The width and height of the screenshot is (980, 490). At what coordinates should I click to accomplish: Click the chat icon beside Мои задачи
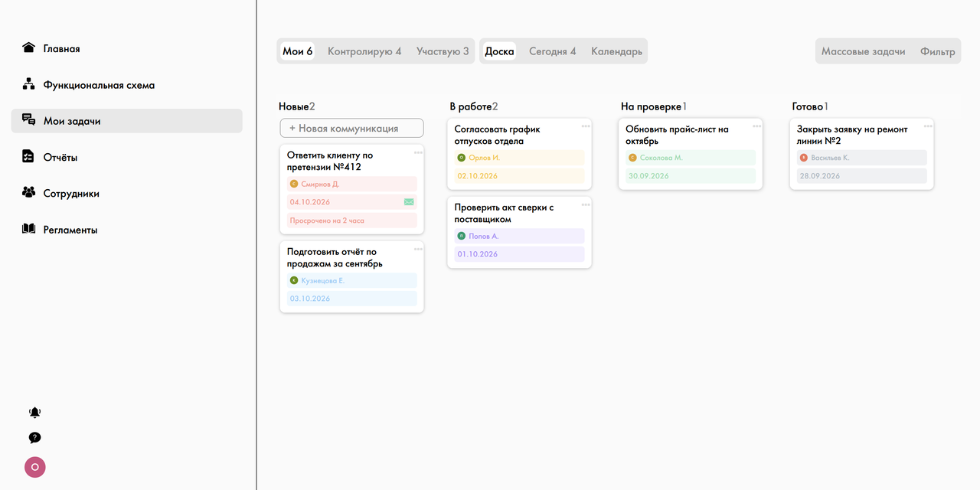[29, 120]
